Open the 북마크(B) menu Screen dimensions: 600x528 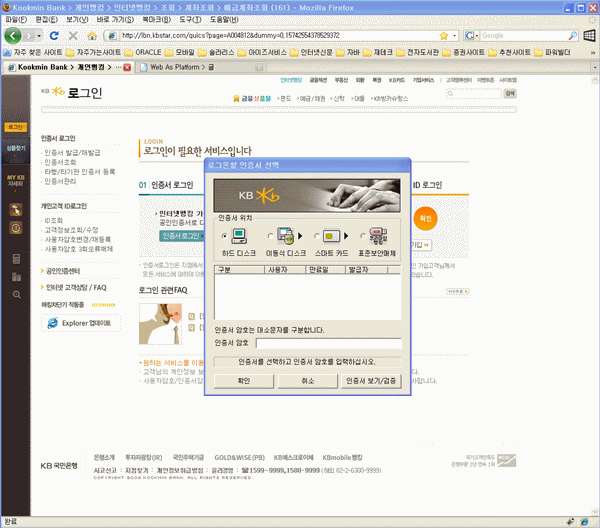(157, 20)
